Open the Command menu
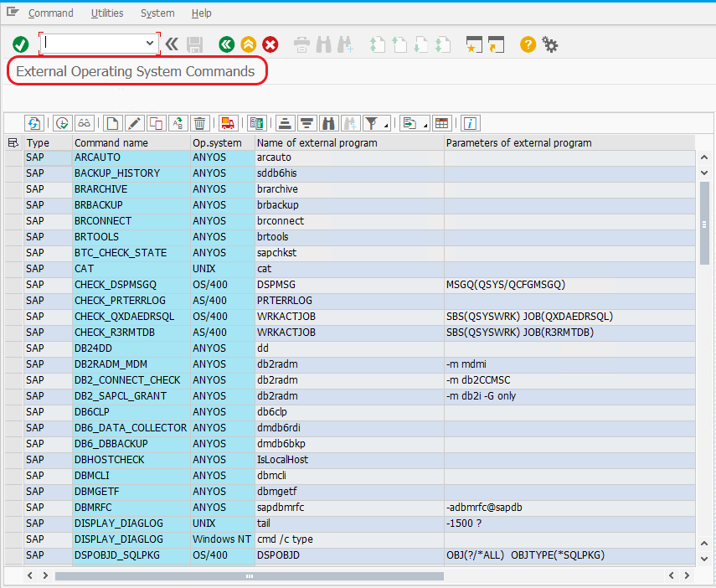Screen dimensions: 716x588 [x=51, y=13]
